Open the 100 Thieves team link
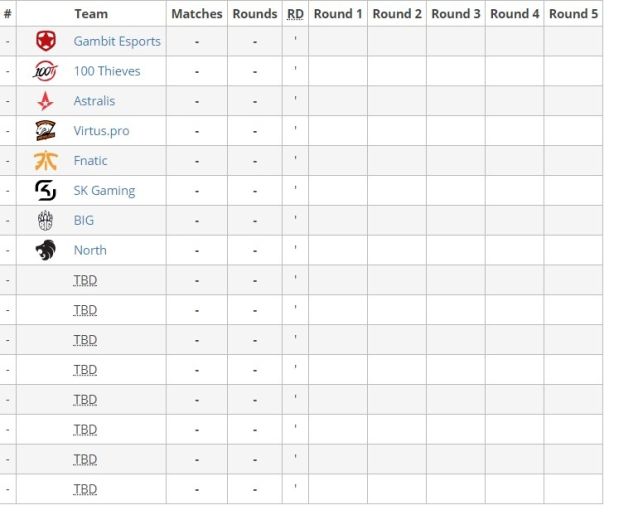 (107, 71)
